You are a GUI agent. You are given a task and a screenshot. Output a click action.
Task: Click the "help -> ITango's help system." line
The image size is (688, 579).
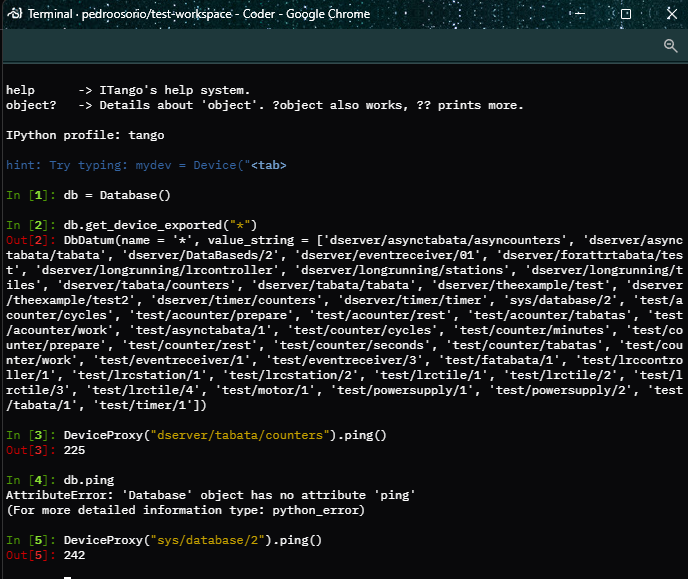click(128, 90)
